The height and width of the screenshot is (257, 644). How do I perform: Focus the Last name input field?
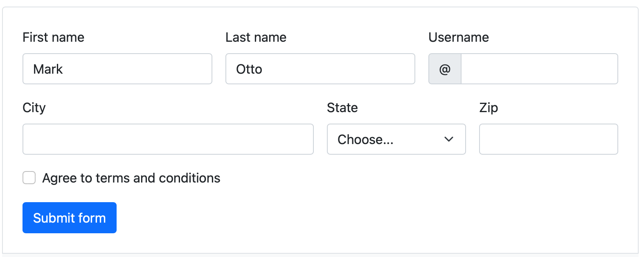320,69
